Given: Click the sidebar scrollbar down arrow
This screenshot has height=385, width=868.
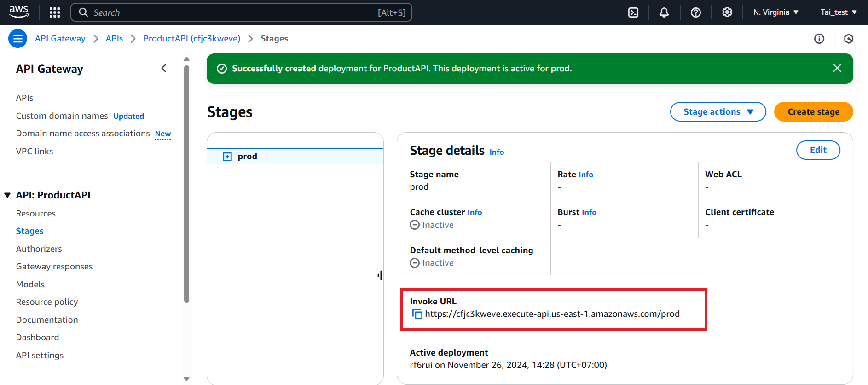Looking at the screenshot, I should pos(186,379).
